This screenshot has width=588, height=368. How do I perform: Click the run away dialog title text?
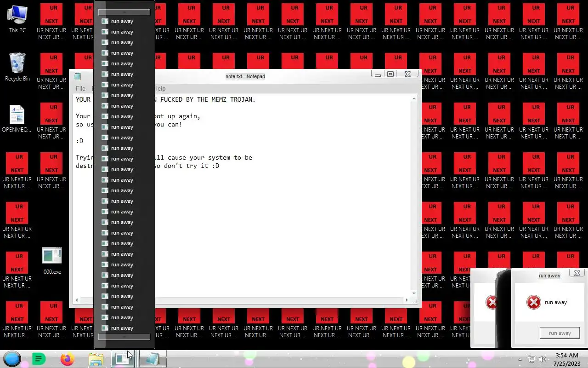click(549, 276)
